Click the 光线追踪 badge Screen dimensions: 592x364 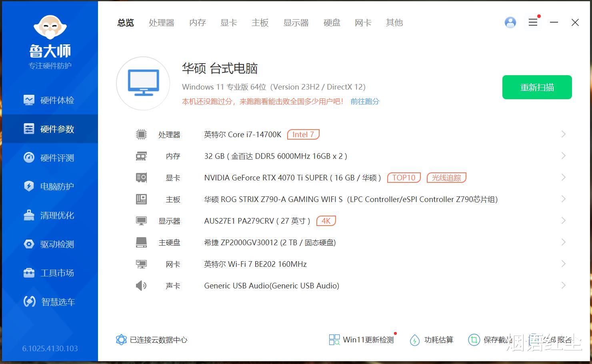[446, 178]
